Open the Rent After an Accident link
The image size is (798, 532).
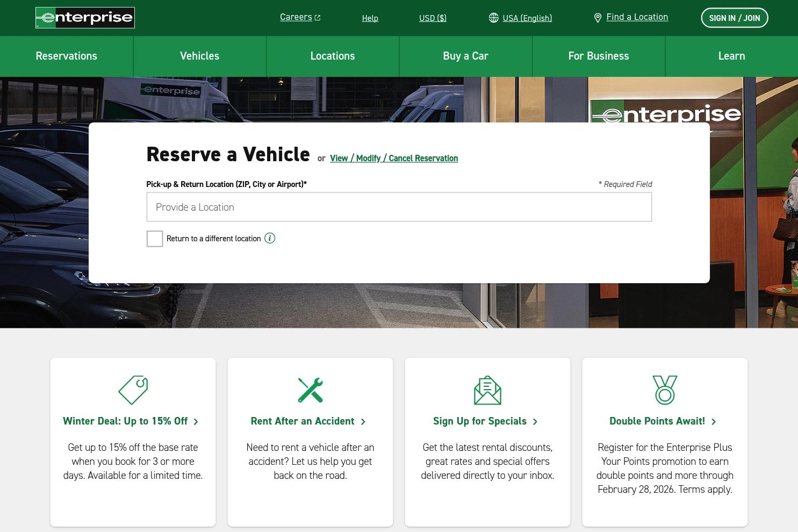coord(303,421)
